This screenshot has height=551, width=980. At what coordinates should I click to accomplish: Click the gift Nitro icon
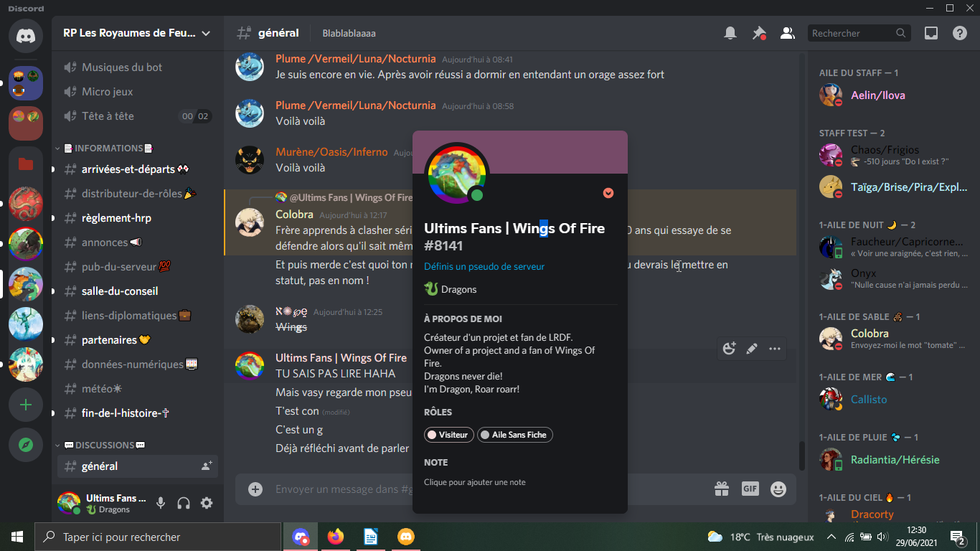pyautogui.click(x=722, y=489)
